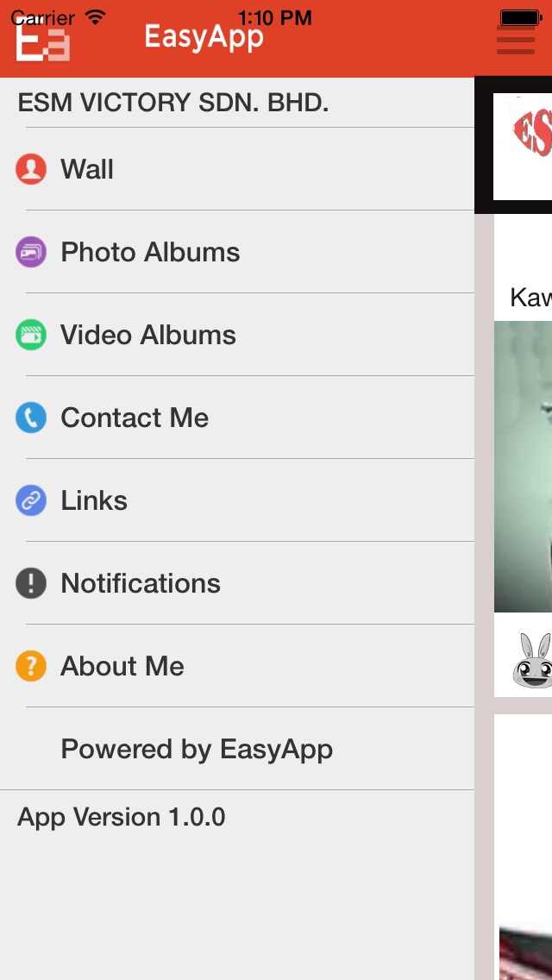Open the green-toned post photo
The image size is (552, 980).
[524, 466]
